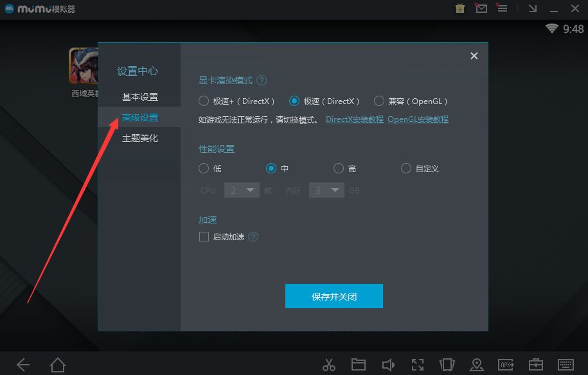Screen dimensions: 588x375
Task: Open the virtual location tool
Action: (x=477, y=364)
